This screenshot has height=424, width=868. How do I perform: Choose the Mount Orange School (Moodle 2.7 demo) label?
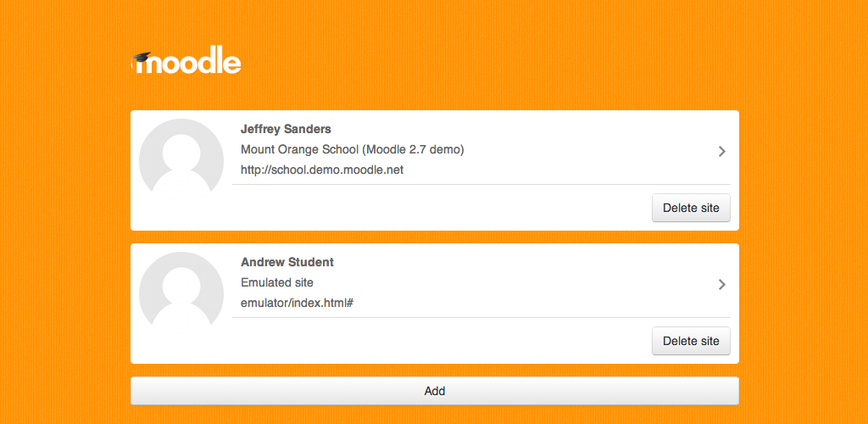(x=352, y=149)
